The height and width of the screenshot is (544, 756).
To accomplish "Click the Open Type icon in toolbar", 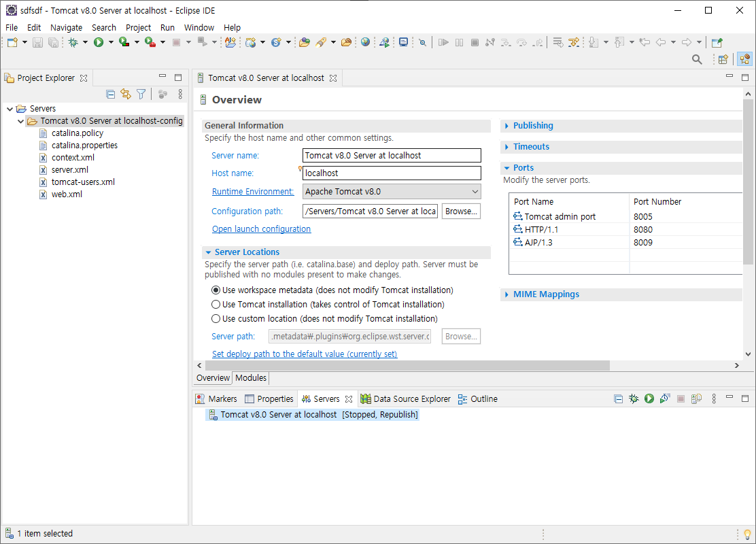I will click(304, 42).
